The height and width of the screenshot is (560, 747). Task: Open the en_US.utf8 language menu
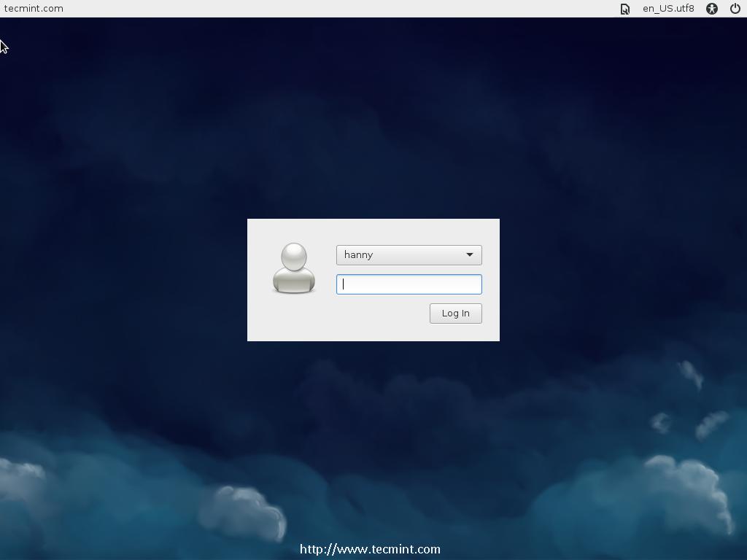[x=668, y=9]
